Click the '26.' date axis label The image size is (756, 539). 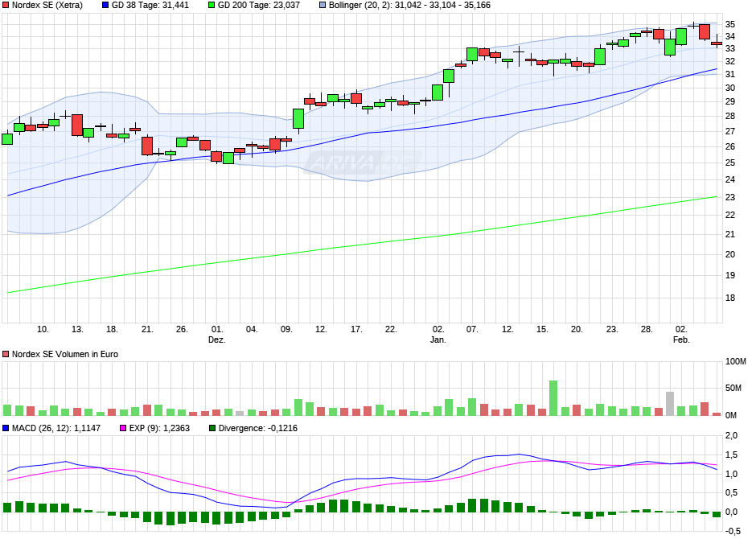(x=182, y=329)
